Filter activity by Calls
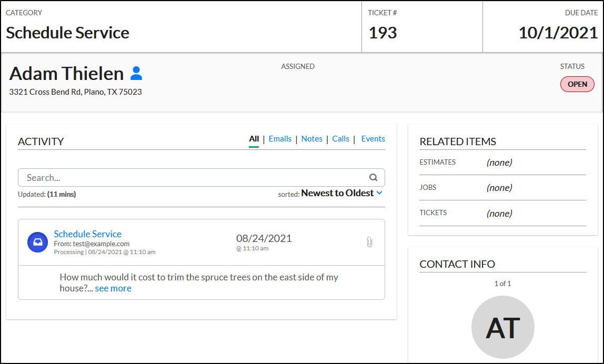The width and height of the screenshot is (604, 364). (x=340, y=139)
